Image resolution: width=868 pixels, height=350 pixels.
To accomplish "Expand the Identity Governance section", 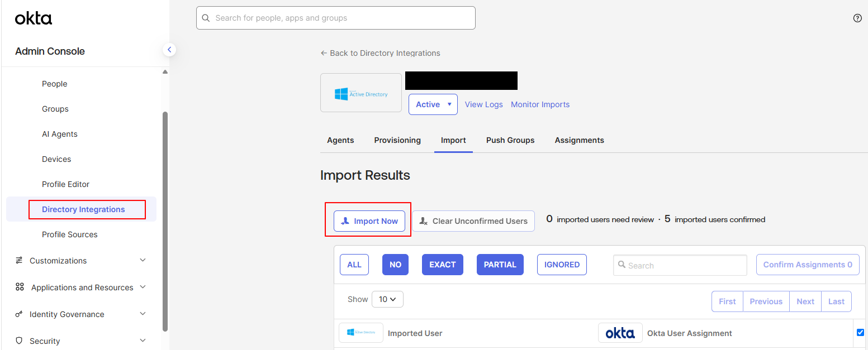I will click(143, 314).
